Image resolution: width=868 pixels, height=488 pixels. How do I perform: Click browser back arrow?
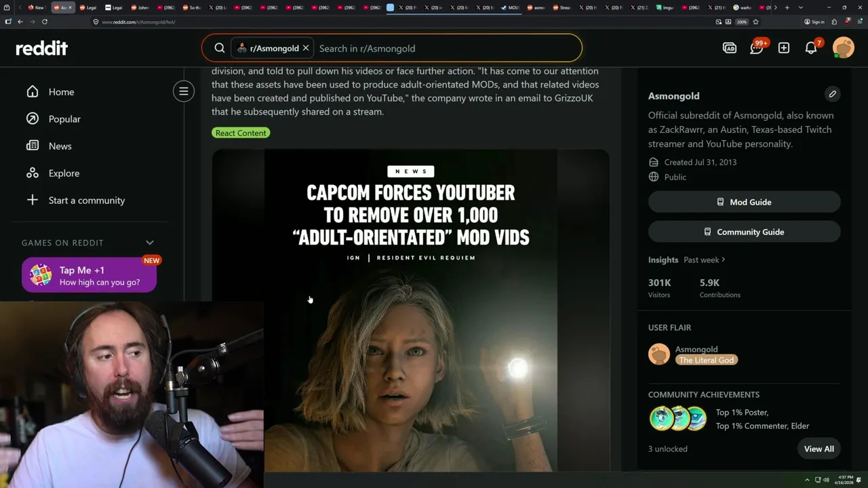click(20, 22)
